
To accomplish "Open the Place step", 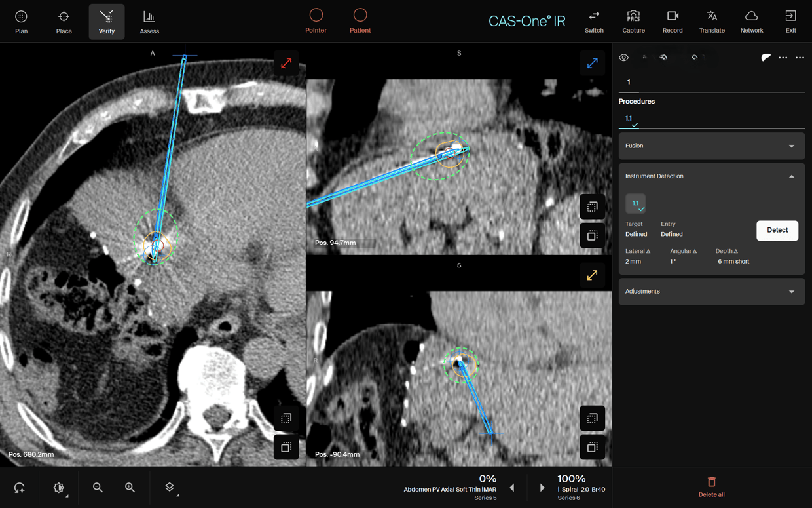I will point(64,22).
